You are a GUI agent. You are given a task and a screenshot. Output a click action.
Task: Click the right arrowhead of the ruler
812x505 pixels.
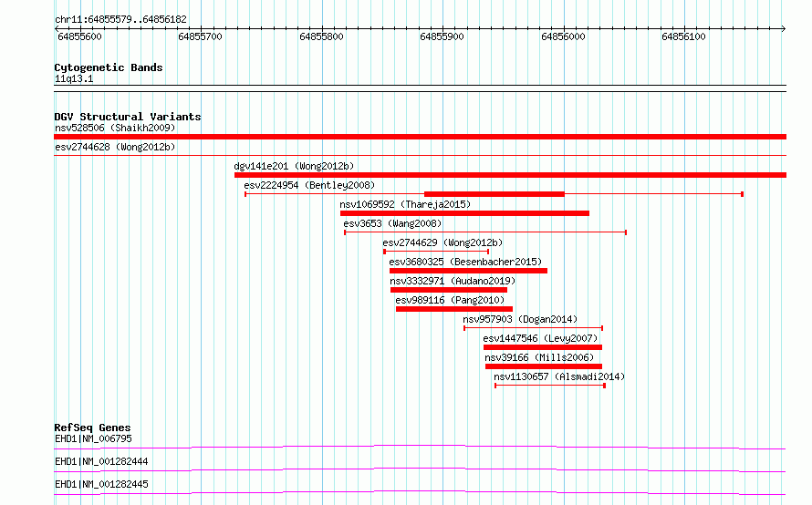point(784,28)
